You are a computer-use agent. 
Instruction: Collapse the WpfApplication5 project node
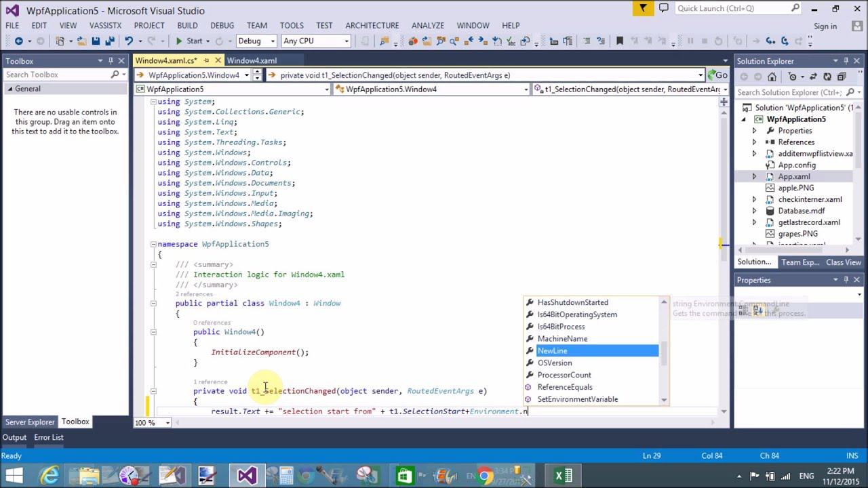click(x=743, y=119)
